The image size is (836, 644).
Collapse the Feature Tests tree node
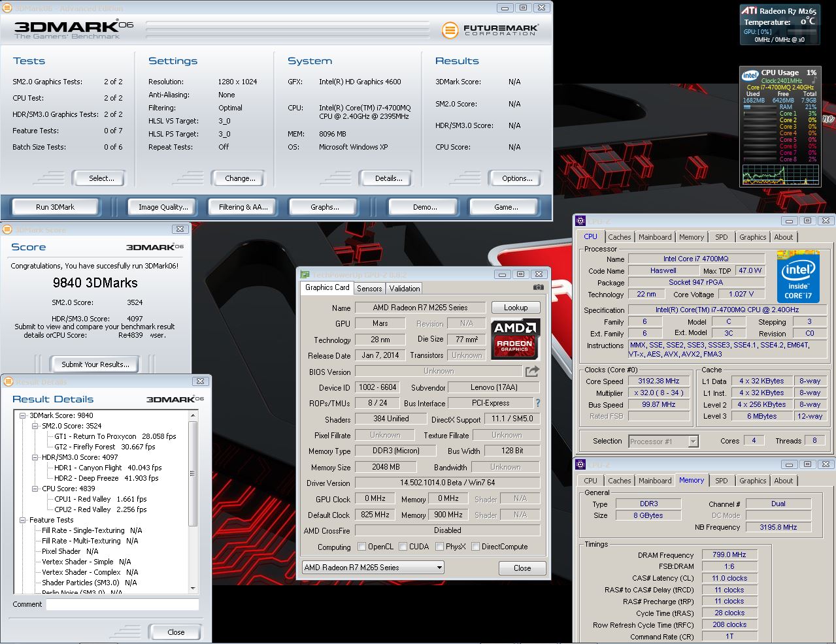[x=23, y=520]
